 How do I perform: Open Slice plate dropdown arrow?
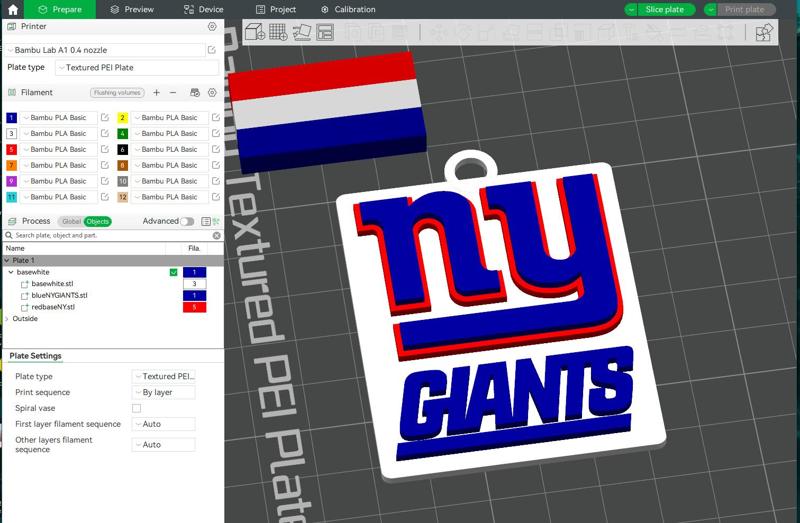point(631,9)
